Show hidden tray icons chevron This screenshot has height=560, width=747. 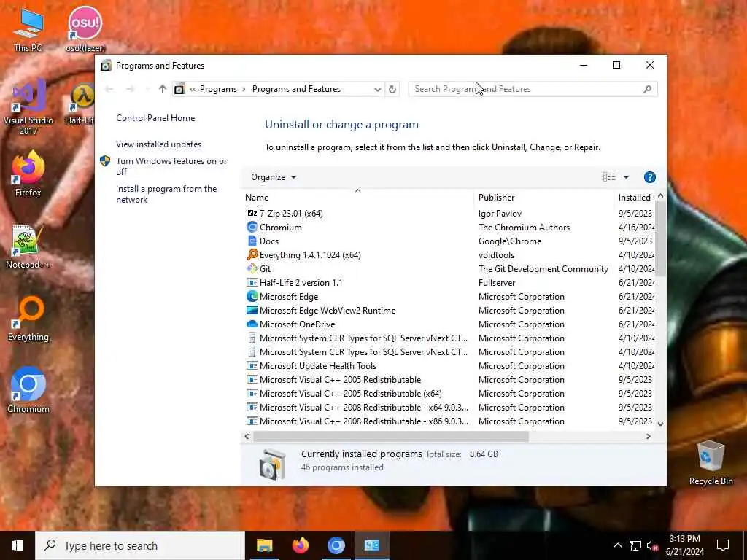pyautogui.click(x=617, y=545)
